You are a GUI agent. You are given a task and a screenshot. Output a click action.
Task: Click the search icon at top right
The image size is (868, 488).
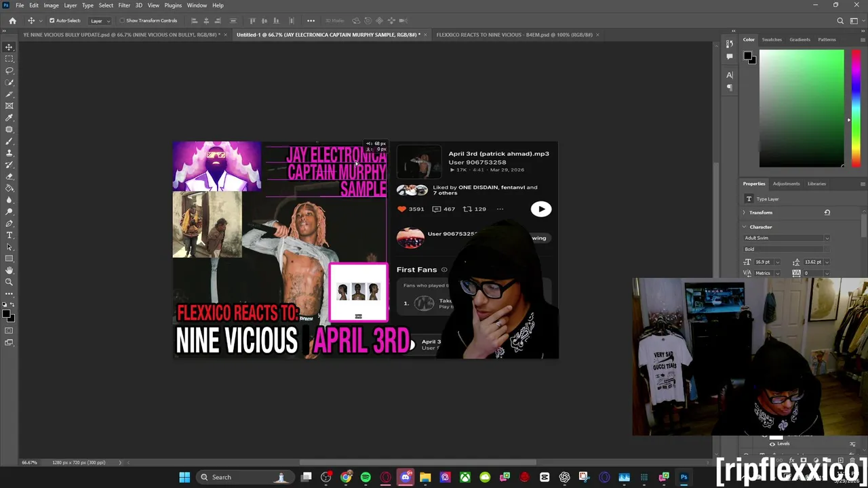(x=840, y=20)
